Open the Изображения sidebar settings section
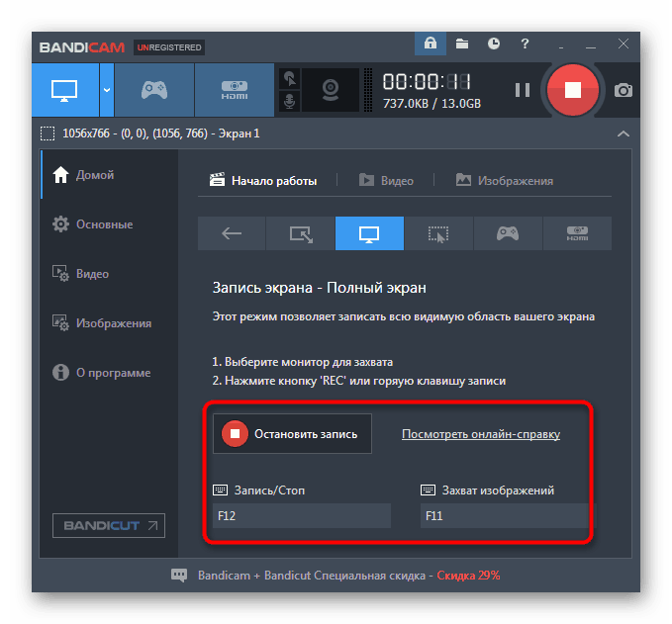 (102, 323)
